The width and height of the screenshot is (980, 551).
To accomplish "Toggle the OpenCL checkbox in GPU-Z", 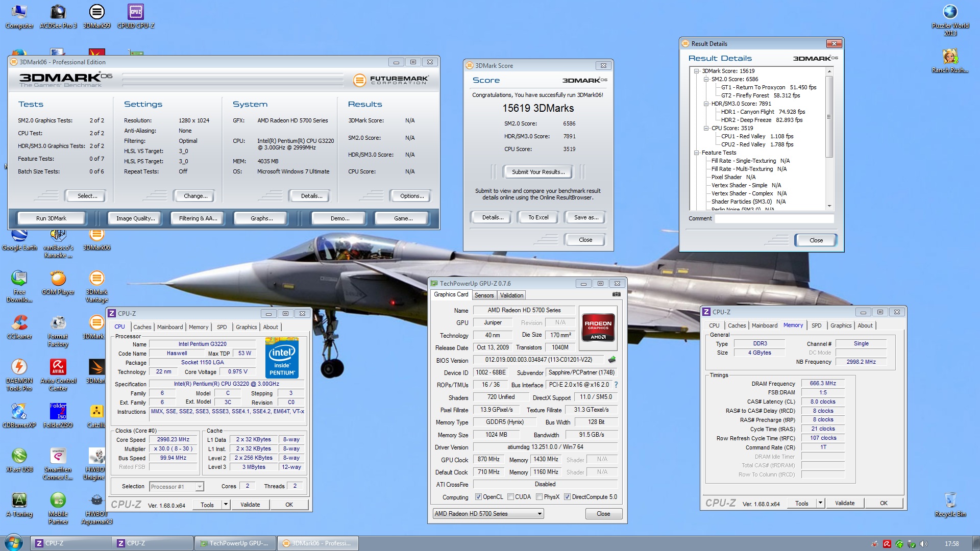I will 478,497.
